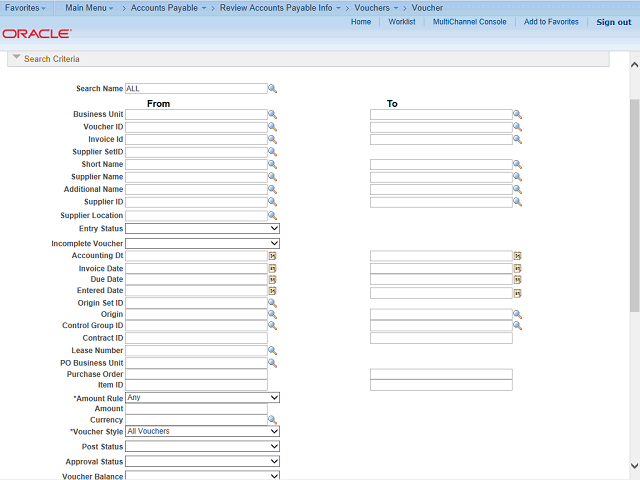Viewport: 640px width, 480px height.
Task: Open lookup for Short Name To field
Action: 517,164
